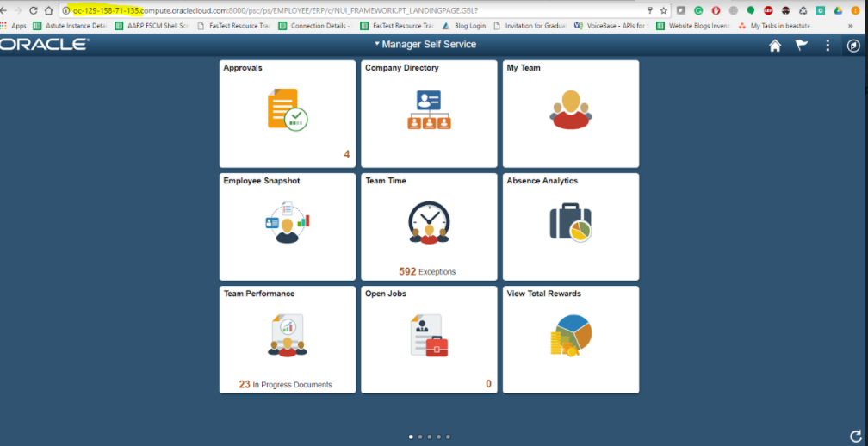Image resolution: width=868 pixels, height=446 pixels.
Task: Select the first page indicator dot
Action: 411,437
